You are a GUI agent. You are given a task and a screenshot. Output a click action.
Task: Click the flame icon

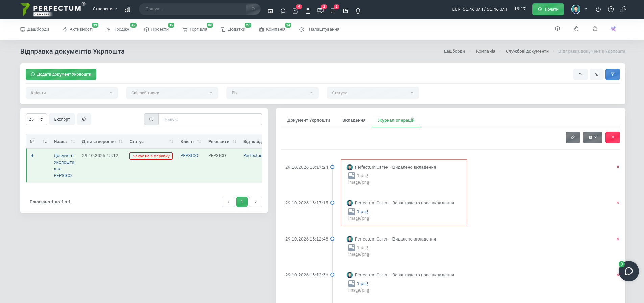point(576,29)
